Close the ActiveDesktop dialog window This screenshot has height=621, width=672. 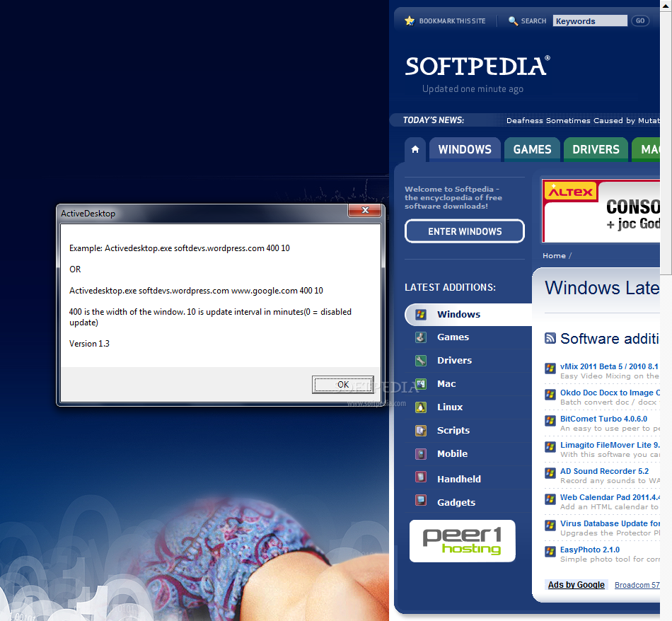tap(365, 210)
